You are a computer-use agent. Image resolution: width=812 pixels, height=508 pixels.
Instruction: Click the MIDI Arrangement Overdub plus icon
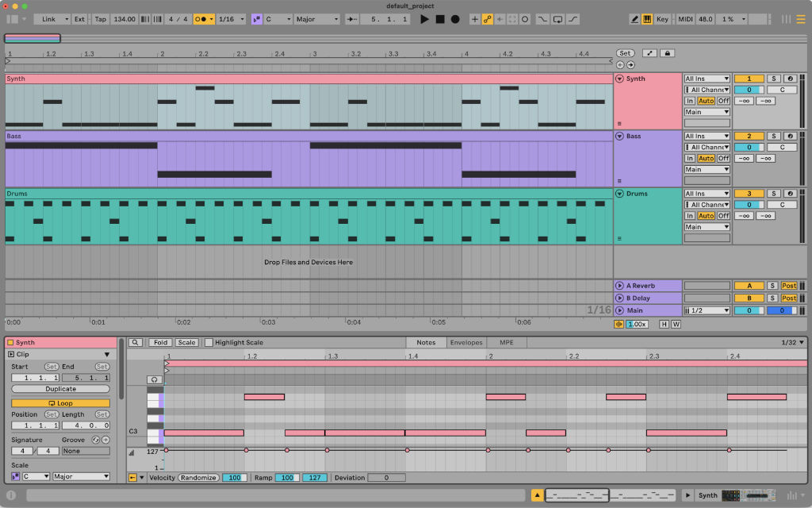pos(474,19)
